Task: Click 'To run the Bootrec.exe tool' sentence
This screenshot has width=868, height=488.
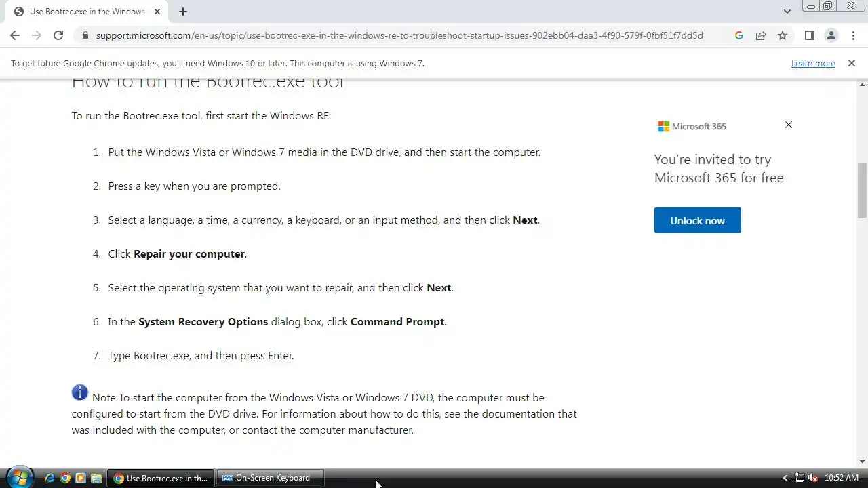Action: point(201,116)
